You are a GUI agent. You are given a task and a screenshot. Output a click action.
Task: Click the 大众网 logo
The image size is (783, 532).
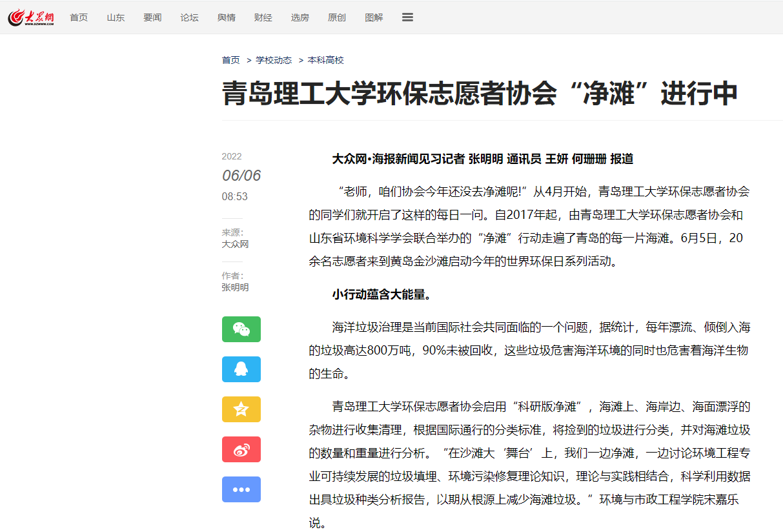tap(31, 17)
